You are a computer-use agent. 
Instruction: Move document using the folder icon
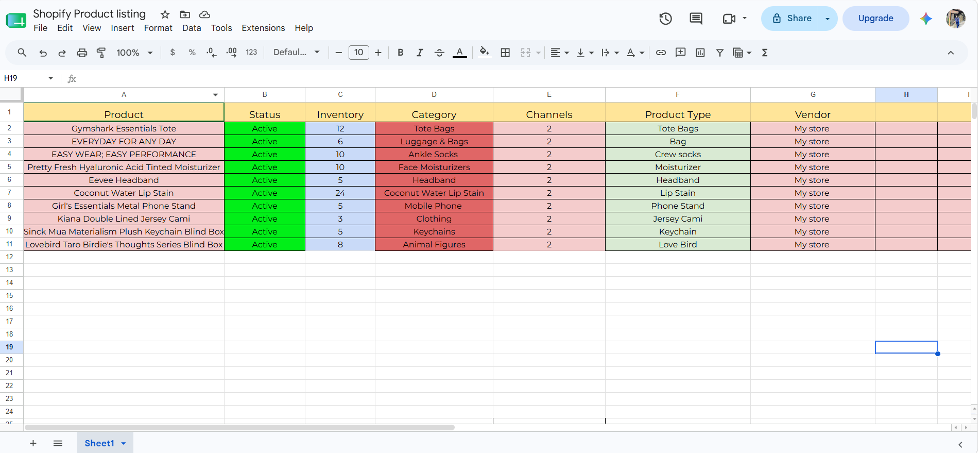pos(185,14)
